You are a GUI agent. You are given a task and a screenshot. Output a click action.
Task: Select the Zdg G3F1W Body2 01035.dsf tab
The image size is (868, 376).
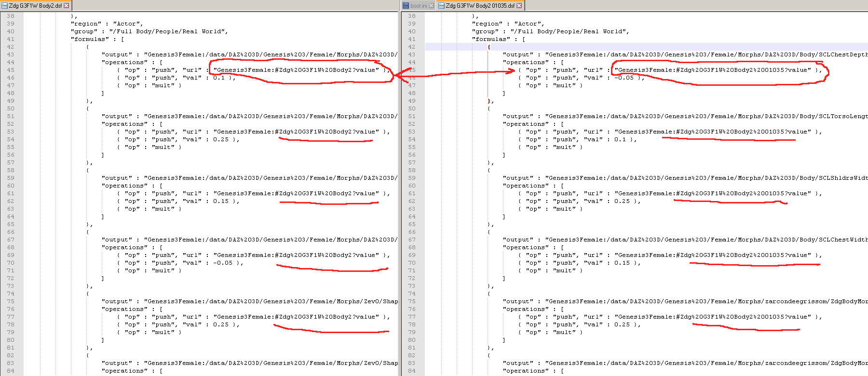coord(480,5)
